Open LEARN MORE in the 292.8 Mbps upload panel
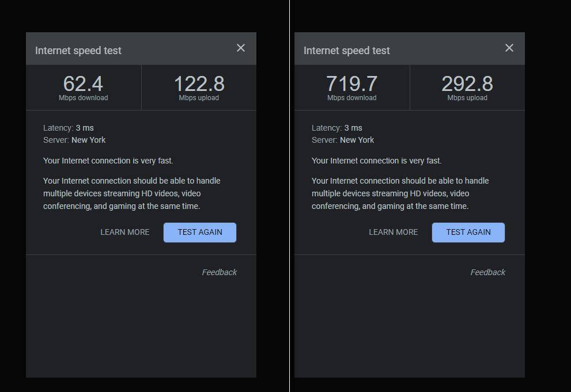The height and width of the screenshot is (392, 571). (393, 233)
